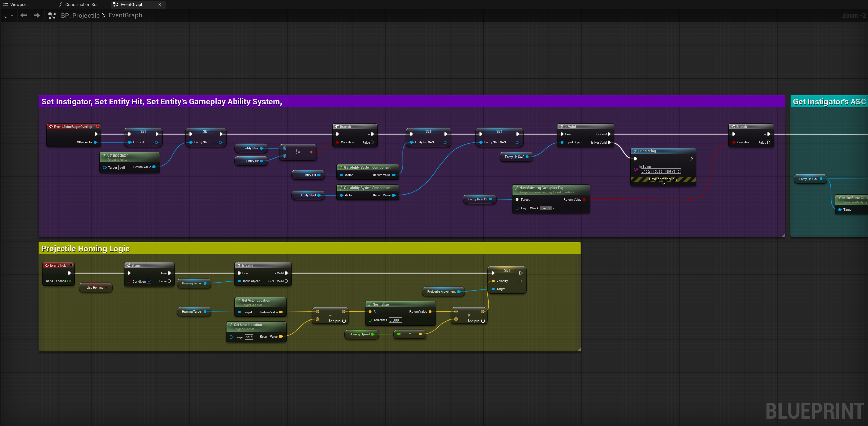Select the EventGraph tab
The width and height of the screenshot is (868, 426).
[x=132, y=4]
